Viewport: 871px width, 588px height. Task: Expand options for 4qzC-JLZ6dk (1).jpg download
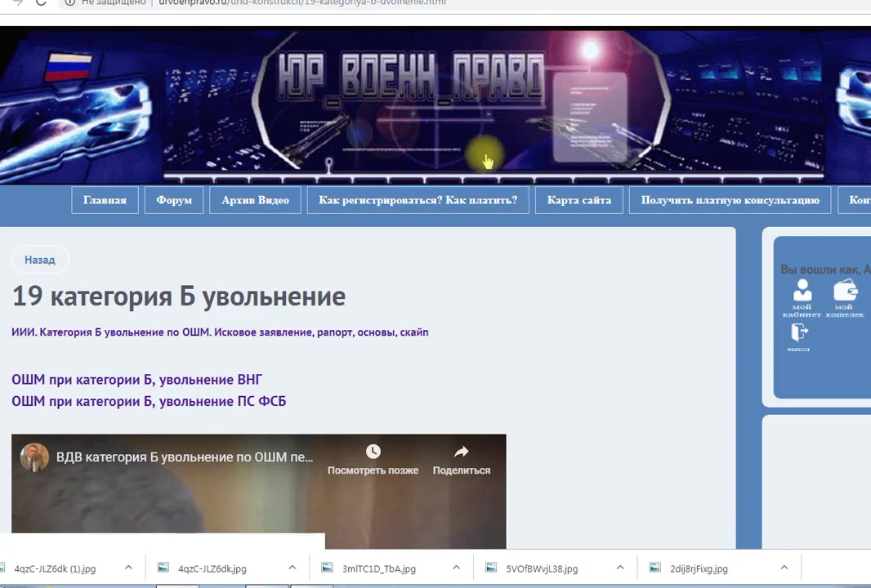(128, 568)
